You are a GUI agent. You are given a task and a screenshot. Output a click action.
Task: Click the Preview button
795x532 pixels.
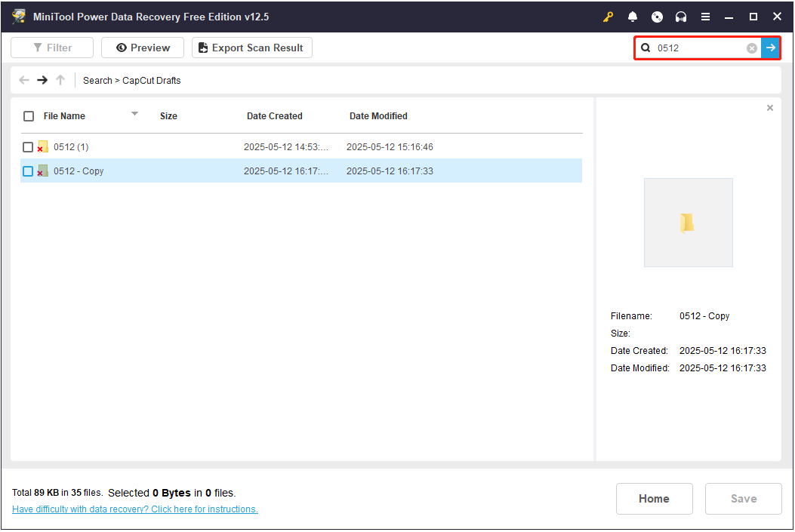(x=143, y=48)
